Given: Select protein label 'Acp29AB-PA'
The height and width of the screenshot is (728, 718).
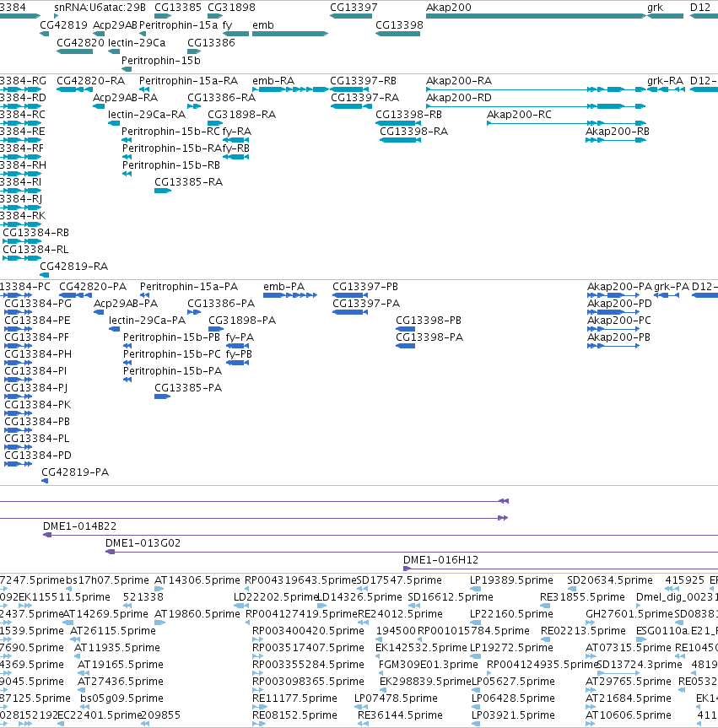Looking at the screenshot, I should pos(126,304).
